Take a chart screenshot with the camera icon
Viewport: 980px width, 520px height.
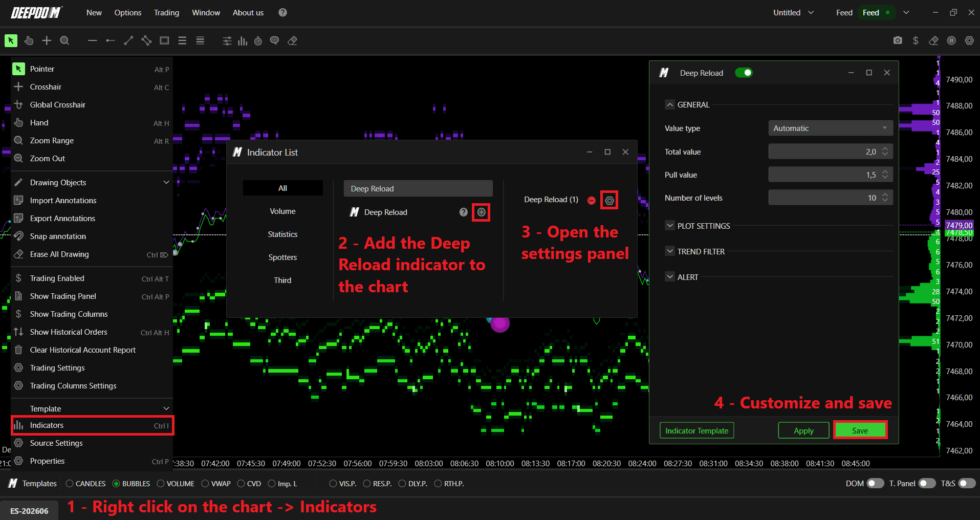(x=898, y=40)
